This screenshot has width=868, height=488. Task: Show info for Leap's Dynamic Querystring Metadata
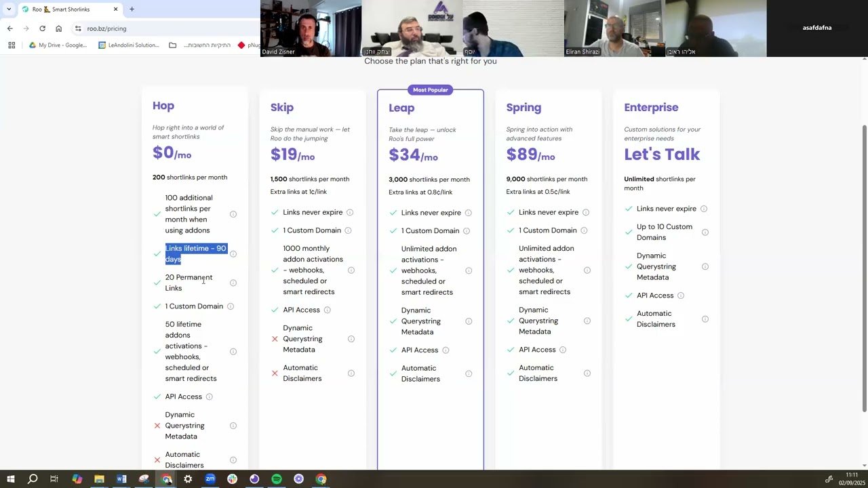469,321
